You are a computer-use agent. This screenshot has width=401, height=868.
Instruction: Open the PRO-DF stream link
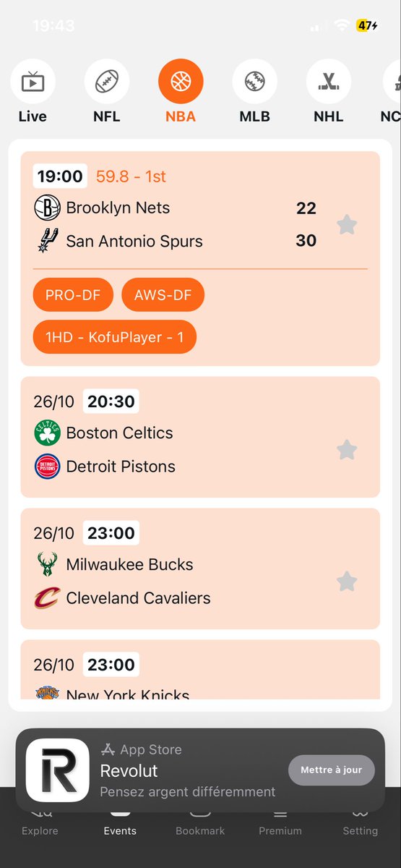73,294
